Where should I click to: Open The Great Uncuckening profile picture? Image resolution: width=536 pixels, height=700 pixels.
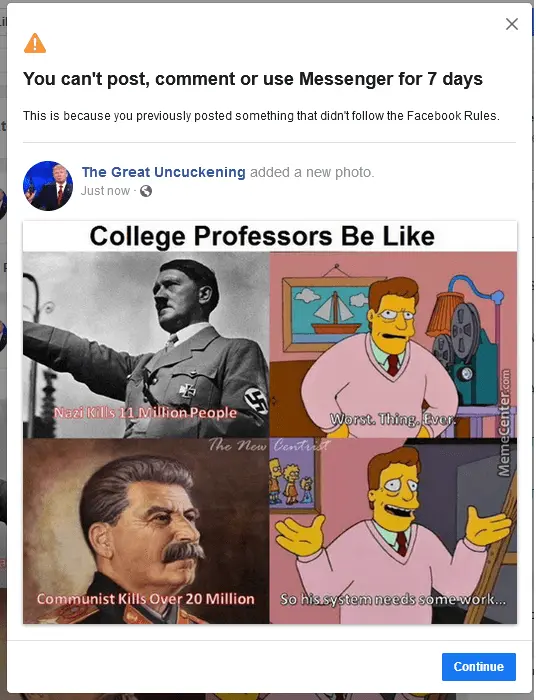48,186
